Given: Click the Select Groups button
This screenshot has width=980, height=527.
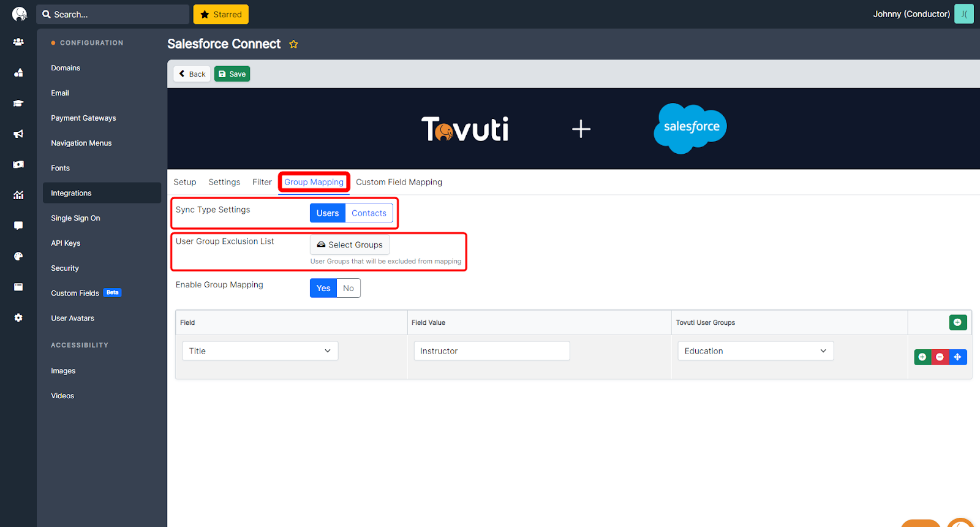Looking at the screenshot, I should coord(350,245).
